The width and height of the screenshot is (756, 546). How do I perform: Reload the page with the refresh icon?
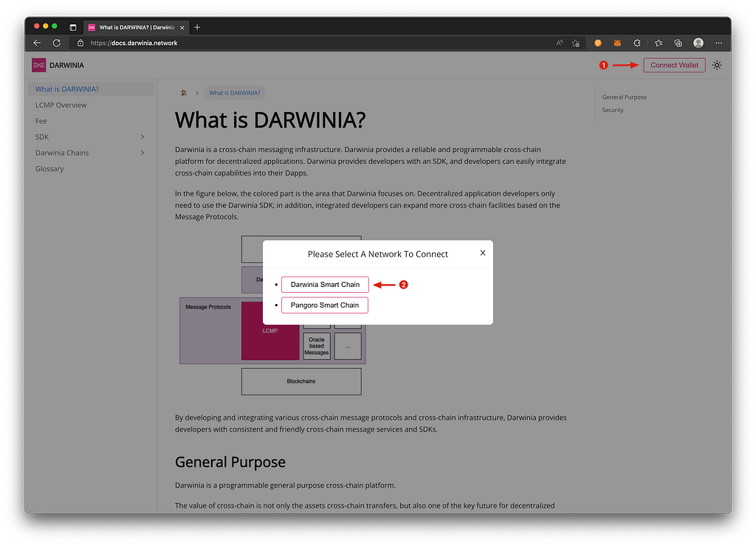coord(57,43)
